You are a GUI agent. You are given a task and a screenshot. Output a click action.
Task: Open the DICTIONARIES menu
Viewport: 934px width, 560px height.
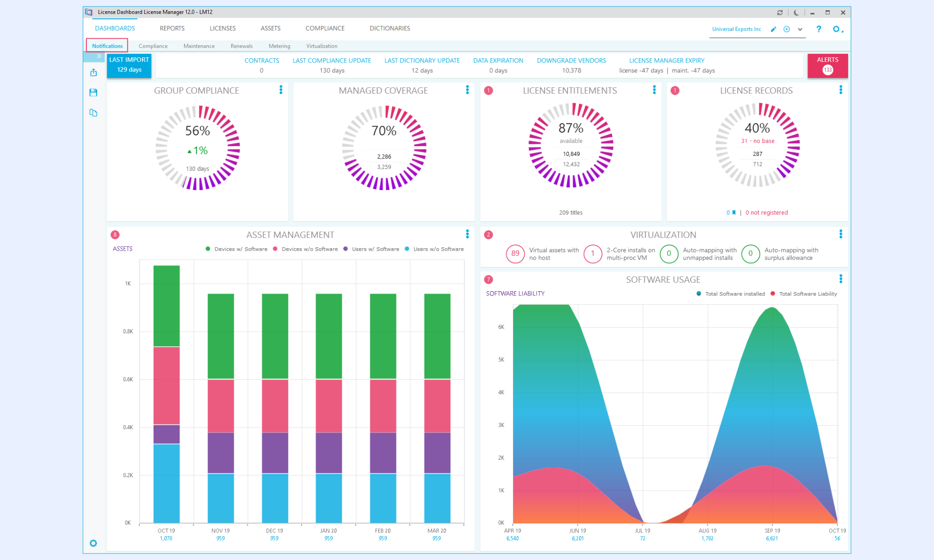click(390, 28)
